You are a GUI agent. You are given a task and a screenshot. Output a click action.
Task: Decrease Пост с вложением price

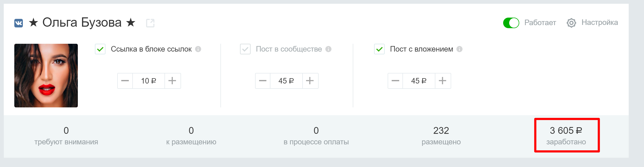click(395, 81)
